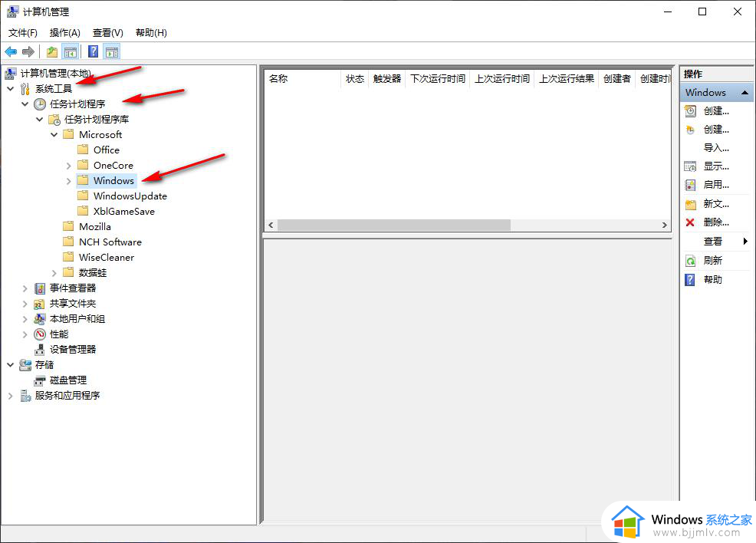Expand the OneCore folder node
Image resolution: width=756 pixels, height=543 pixels.
coord(68,166)
